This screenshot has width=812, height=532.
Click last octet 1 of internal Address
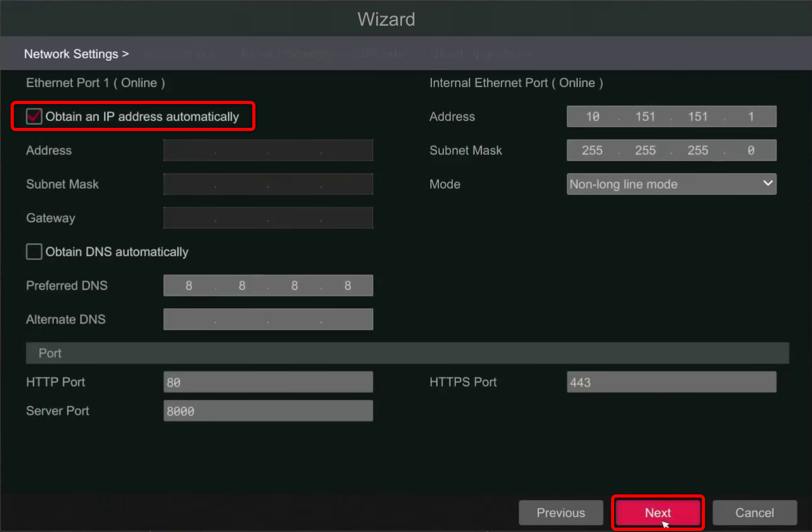[x=751, y=117]
